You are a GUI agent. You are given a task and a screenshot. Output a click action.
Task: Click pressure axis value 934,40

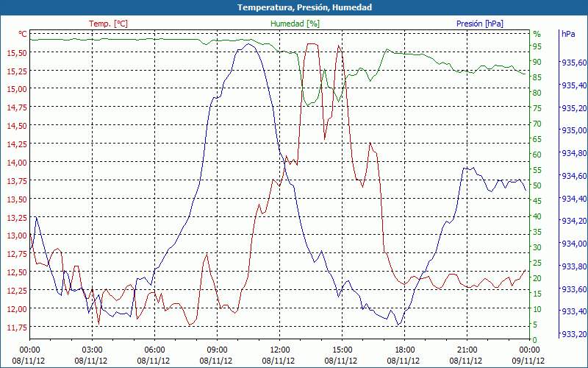(x=574, y=198)
